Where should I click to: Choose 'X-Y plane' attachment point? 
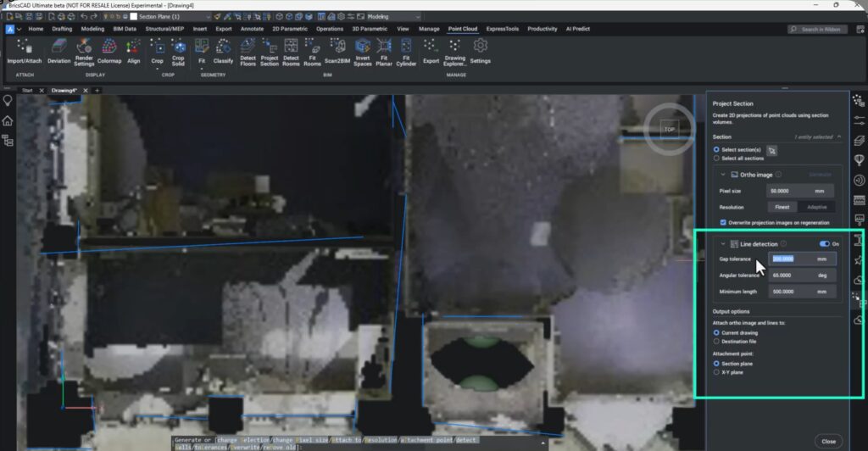pyautogui.click(x=716, y=372)
